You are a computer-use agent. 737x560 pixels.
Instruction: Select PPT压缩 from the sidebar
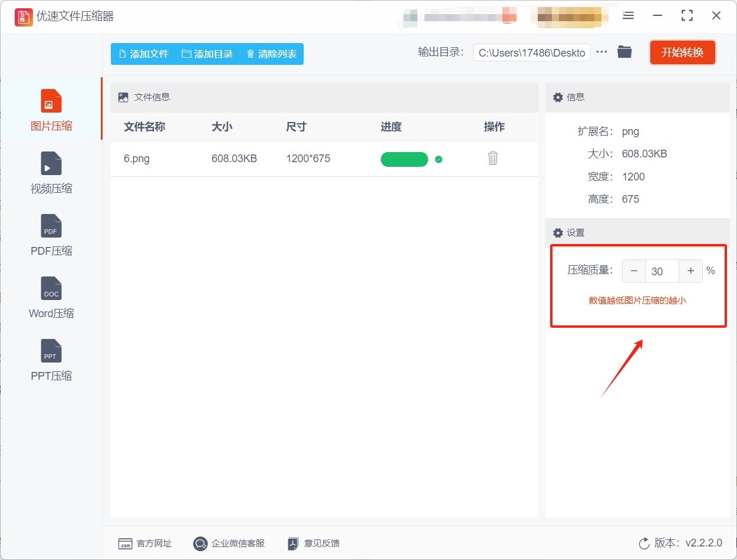tap(51, 351)
